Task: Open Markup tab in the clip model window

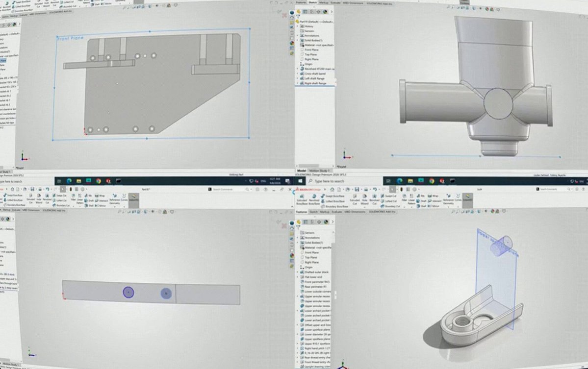Action: click(x=324, y=212)
